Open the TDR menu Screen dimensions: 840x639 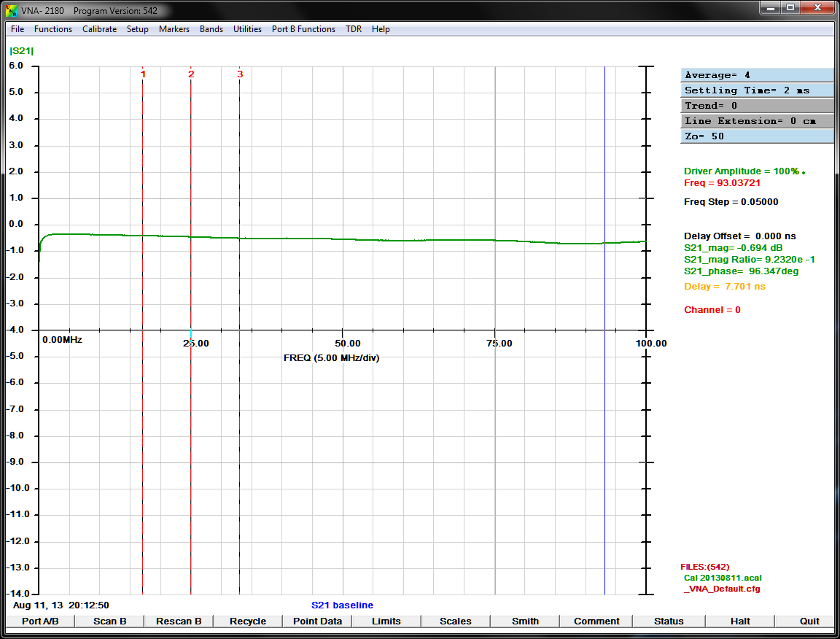click(x=354, y=29)
